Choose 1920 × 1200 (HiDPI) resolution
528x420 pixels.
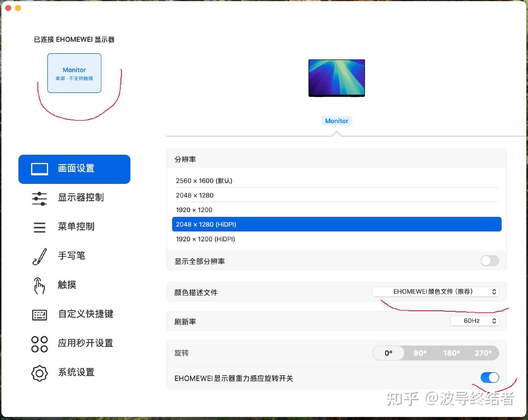pyautogui.click(x=205, y=239)
